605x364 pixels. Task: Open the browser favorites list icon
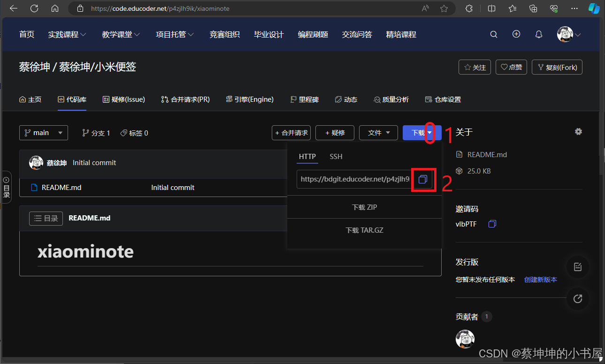coord(513,8)
